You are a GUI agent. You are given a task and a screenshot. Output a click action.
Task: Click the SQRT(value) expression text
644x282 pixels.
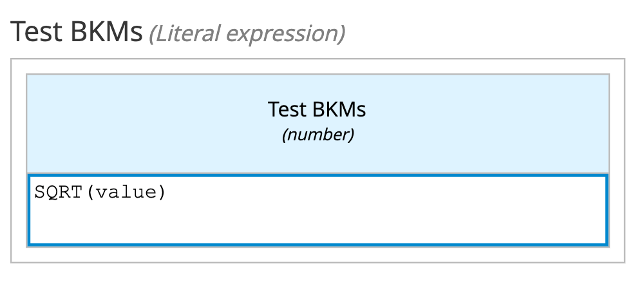(100, 192)
